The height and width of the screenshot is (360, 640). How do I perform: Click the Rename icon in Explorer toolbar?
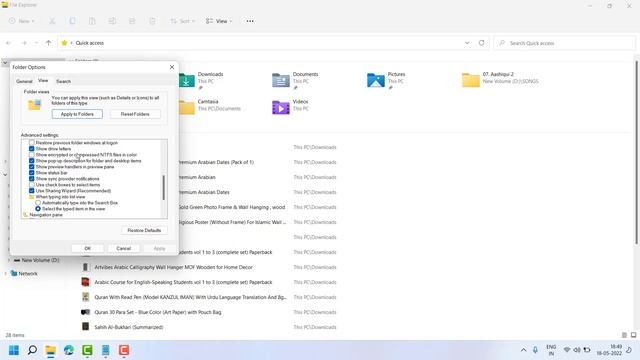click(x=112, y=21)
